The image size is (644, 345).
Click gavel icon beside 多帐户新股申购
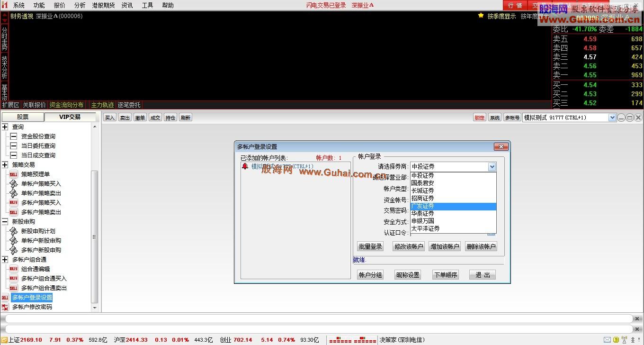click(13, 250)
